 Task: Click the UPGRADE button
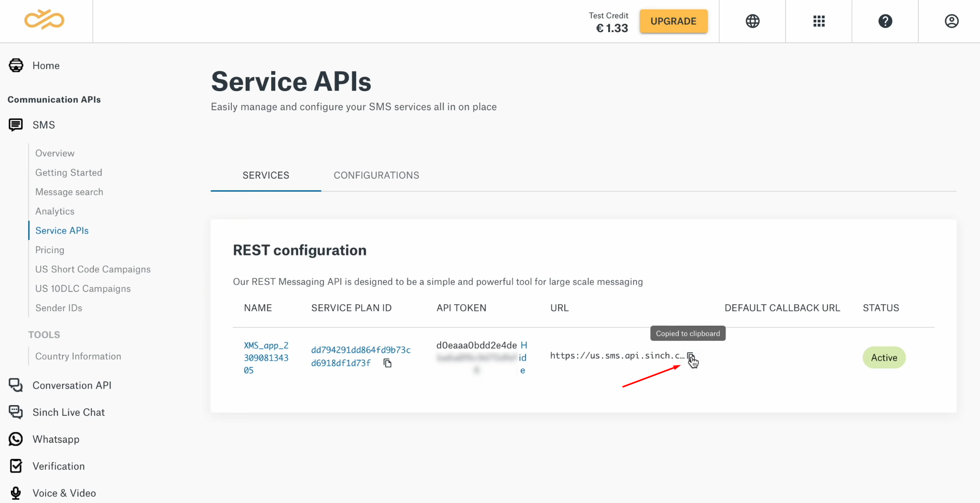[673, 21]
